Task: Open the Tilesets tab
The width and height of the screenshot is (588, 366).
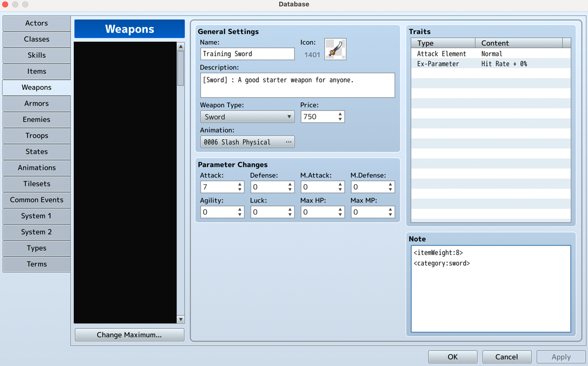Action: click(37, 184)
